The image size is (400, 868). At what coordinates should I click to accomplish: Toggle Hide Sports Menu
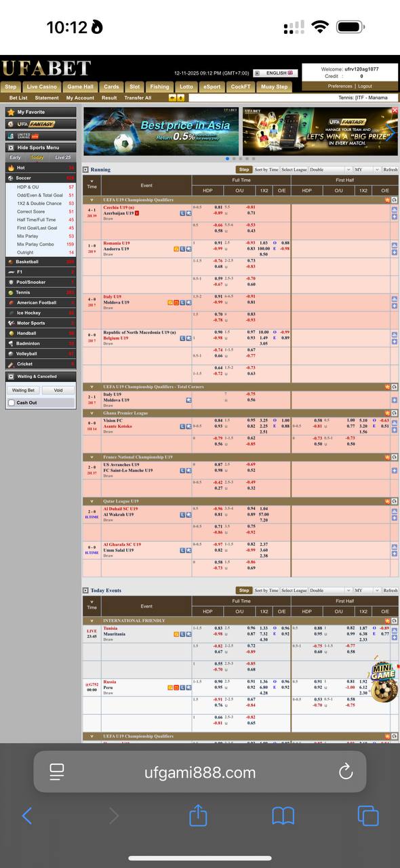[x=41, y=147]
